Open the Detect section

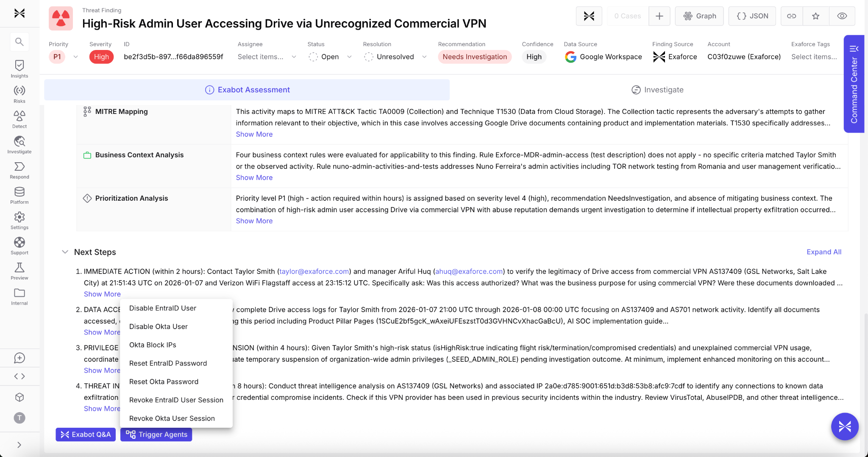click(x=19, y=120)
